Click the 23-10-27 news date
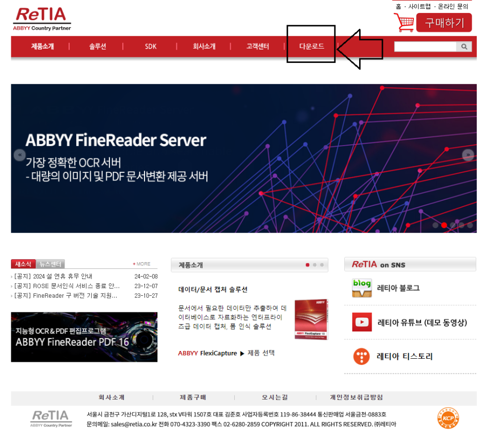 [146, 295]
